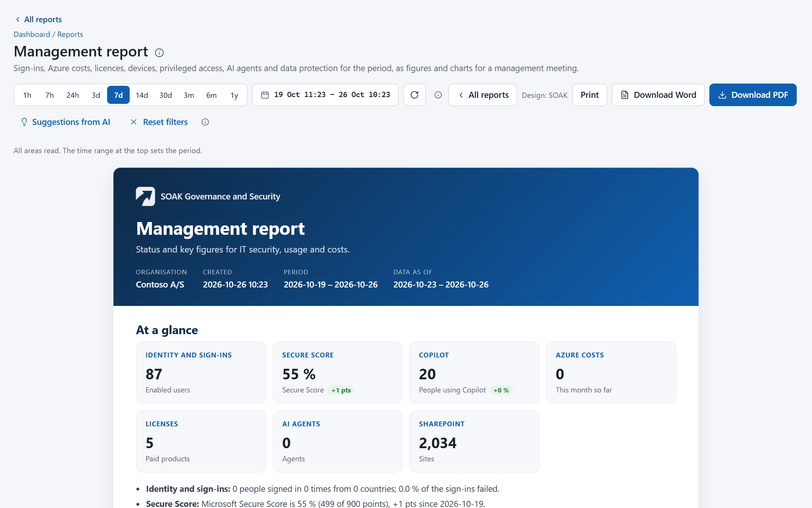Click the All reports toolbar button
Screen dimensions: 812x508
[x=483, y=95]
